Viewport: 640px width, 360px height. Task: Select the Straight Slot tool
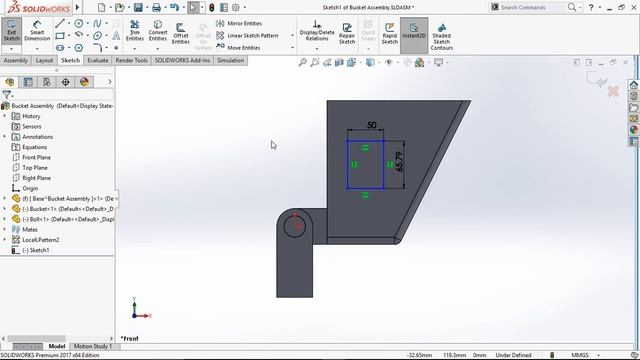pos(60,48)
